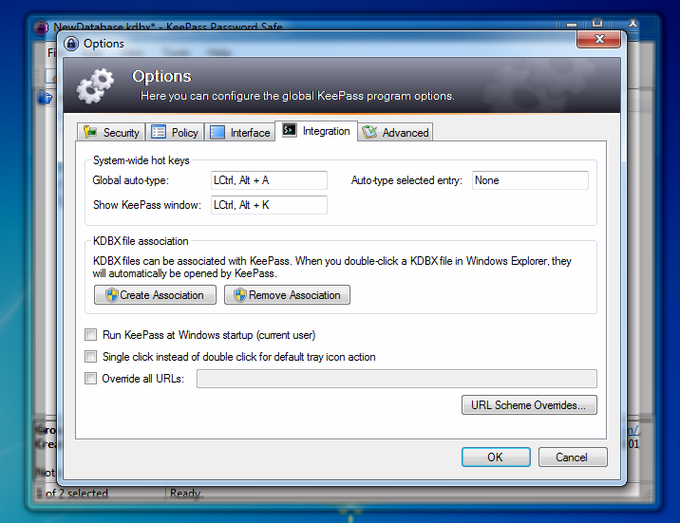Toggle single click tray icon action checkbox
This screenshot has height=523, width=680.
click(91, 356)
